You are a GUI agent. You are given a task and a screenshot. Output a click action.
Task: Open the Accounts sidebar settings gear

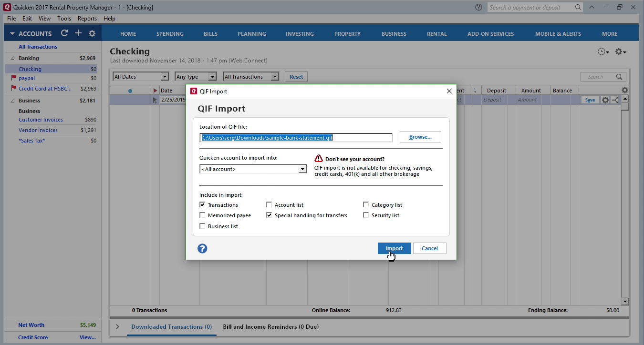[92, 33]
